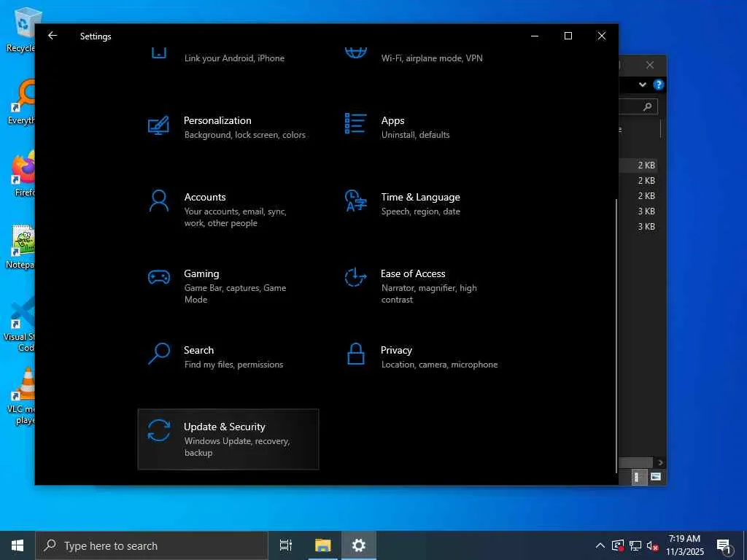Click the Apps list icon
The height and width of the screenshot is (560, 747).
pos(355,124)
